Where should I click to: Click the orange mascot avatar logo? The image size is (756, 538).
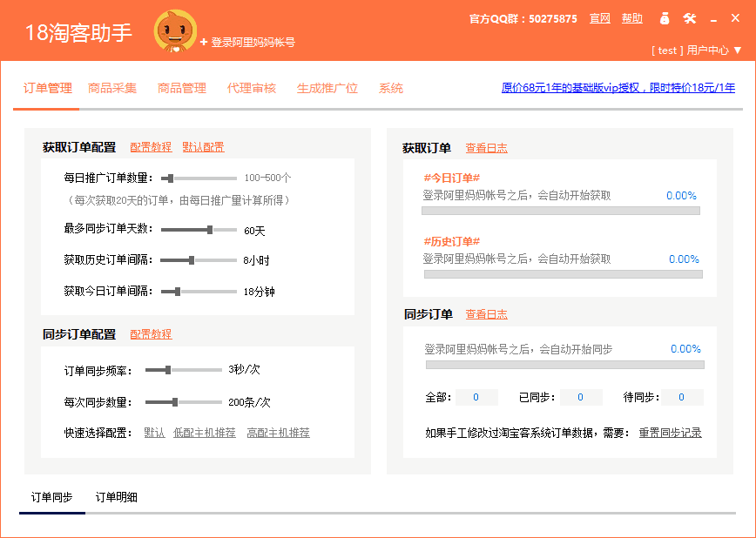pos(175,32)
